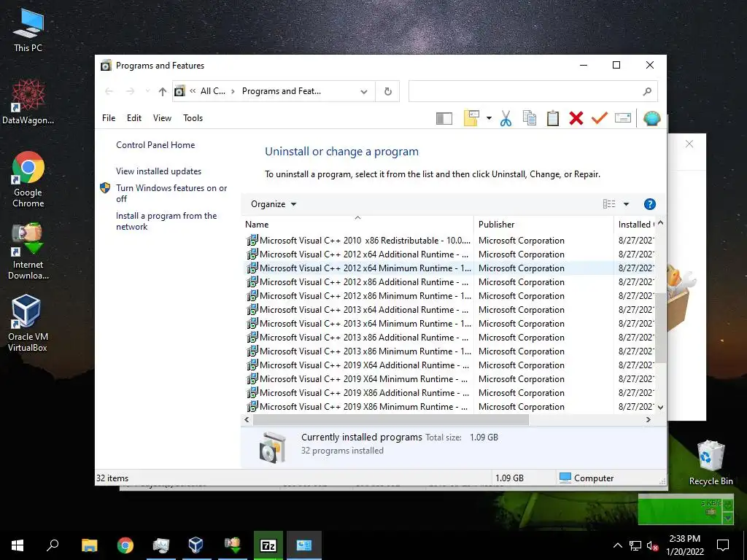Click the Cut scissors icon
The height and width of the screenshot is (560, 747).
click(506, 118)
